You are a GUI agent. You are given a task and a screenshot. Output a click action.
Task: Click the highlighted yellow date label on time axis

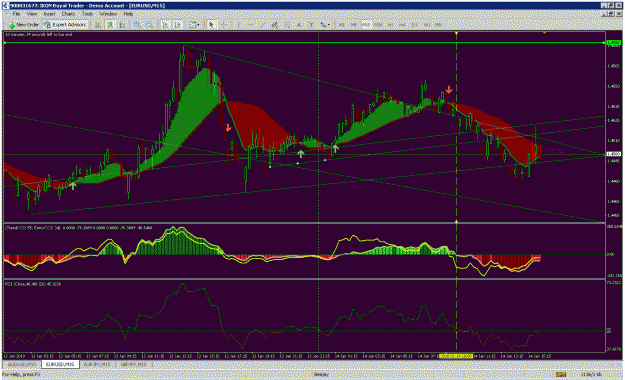pos(456,356)
